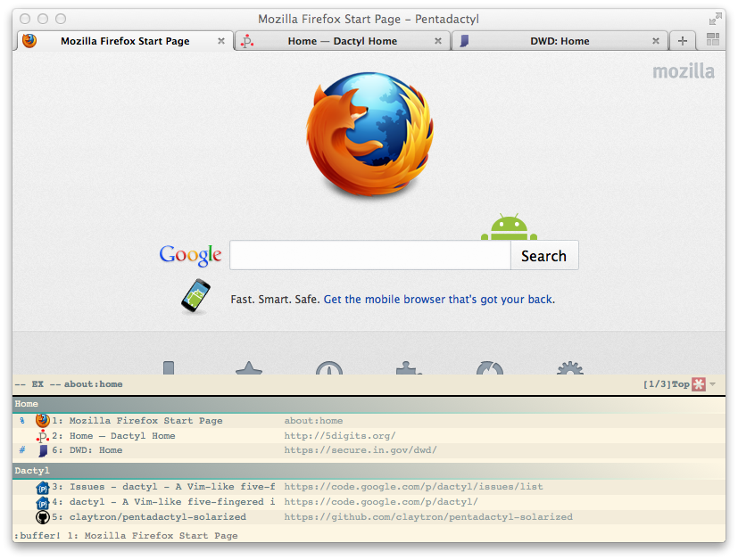The image size is (738, 560).
Task: Select buffer '3: Issues - dactyl'
Action: 369,487
